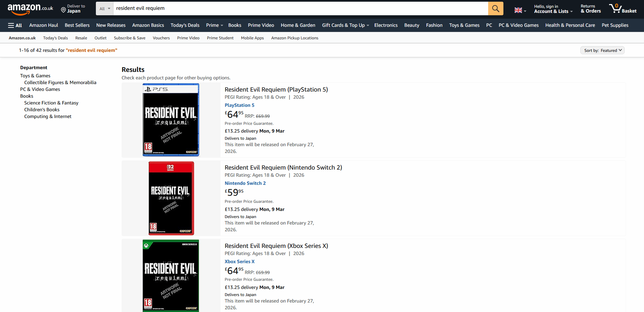Open Resident Evil Requiem (PlayStation 5) title link
644x312 pixels.
(x=276, y=90)
